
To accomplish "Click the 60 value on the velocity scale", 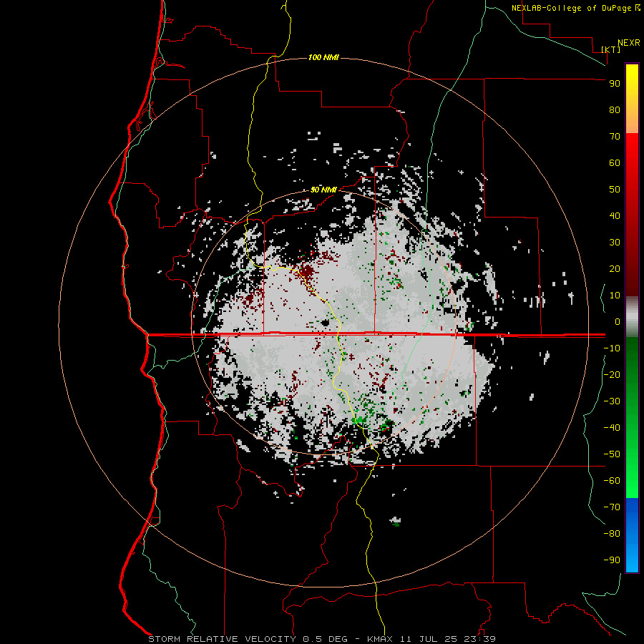I will [615, 162].
